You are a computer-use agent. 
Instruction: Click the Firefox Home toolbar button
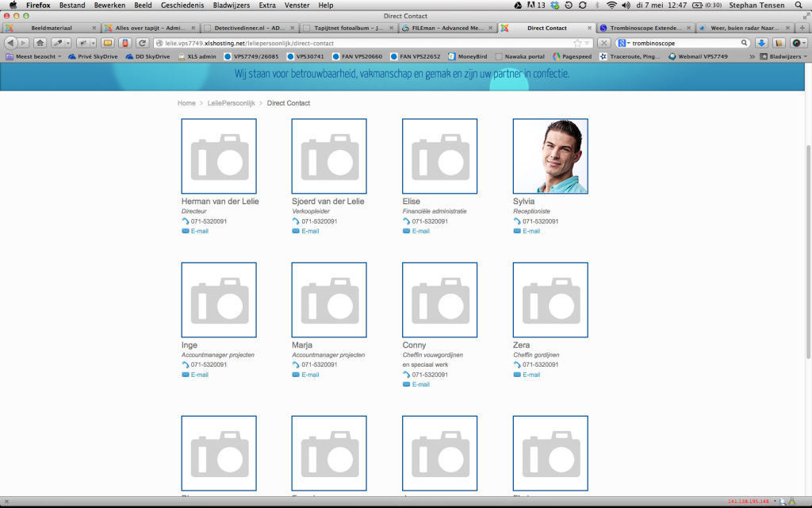coord(40,43)
